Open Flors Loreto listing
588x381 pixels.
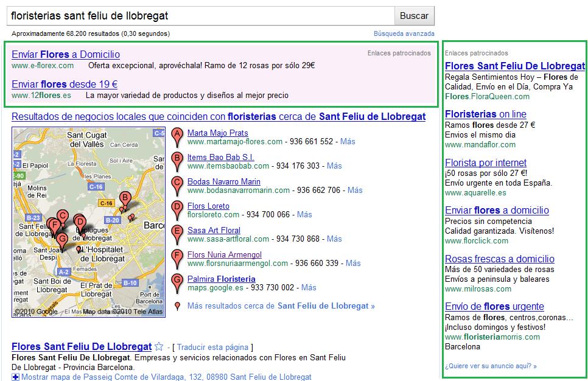[208, 206]
